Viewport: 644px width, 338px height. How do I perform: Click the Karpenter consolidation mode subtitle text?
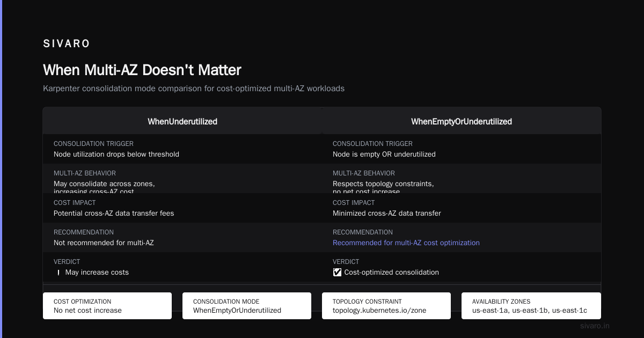coord(194,89)
